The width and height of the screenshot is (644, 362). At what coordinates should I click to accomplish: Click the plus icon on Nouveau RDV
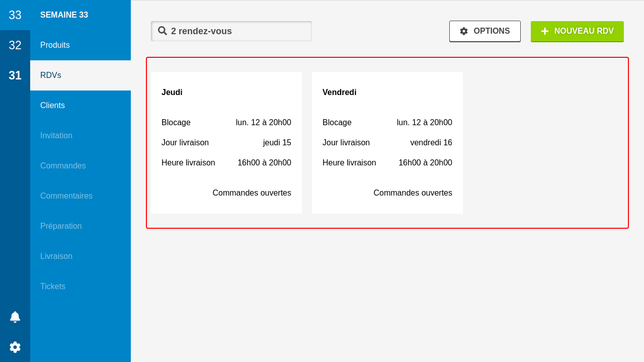(545, 31)
